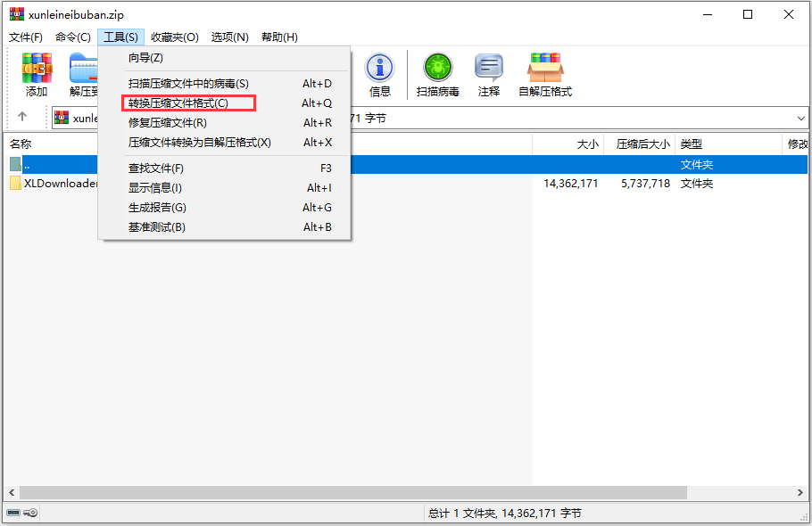Click the Extract To (解压到) folder icon
This screenshot has height=526, width=812.
(83, 69)
